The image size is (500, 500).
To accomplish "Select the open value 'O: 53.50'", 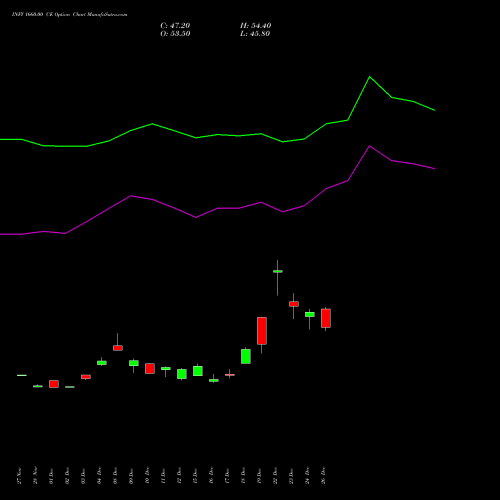I will pyautogui.click(x=175, y=34).
